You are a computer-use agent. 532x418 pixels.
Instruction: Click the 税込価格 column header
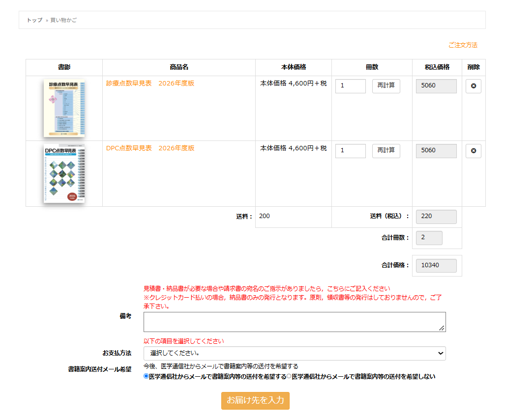click(x=437, y=67)
